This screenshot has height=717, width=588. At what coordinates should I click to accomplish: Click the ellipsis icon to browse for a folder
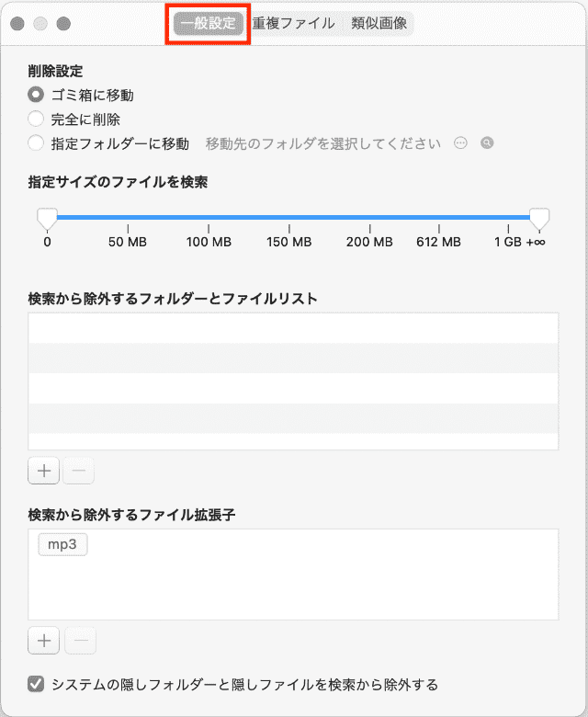point(461,143)
